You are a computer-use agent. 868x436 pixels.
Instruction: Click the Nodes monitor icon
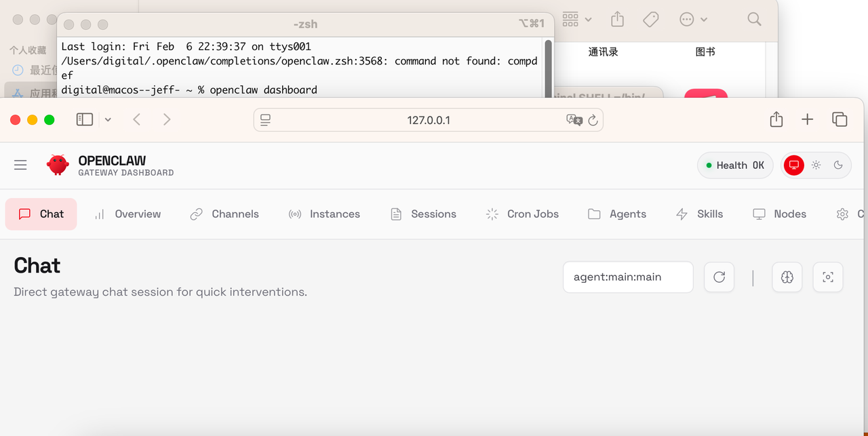coord(759,214)
